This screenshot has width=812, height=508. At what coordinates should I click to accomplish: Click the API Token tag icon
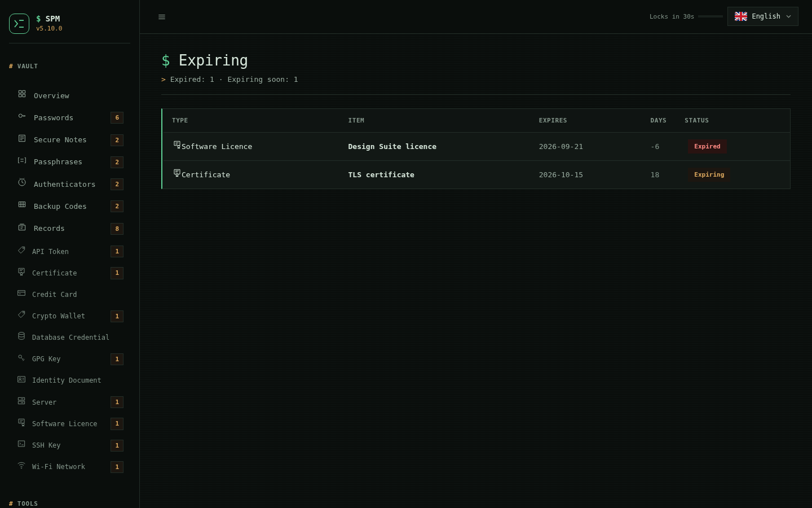[x=21, y=250]
